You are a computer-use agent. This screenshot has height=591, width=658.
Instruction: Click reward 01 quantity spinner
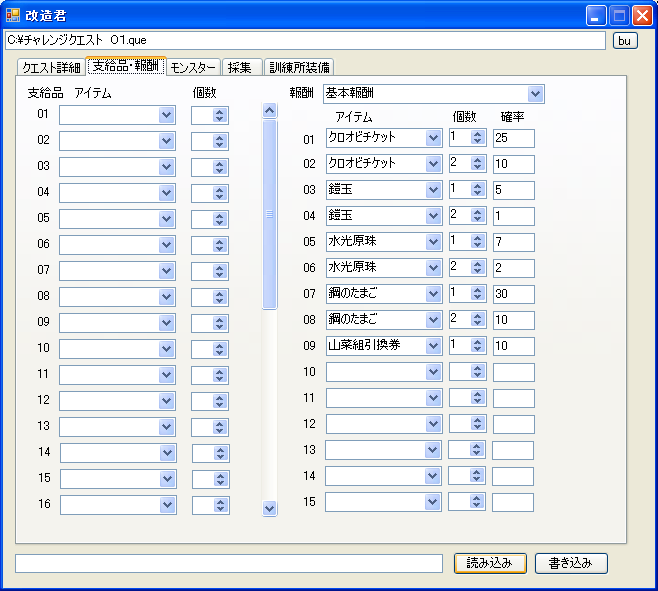477,138
